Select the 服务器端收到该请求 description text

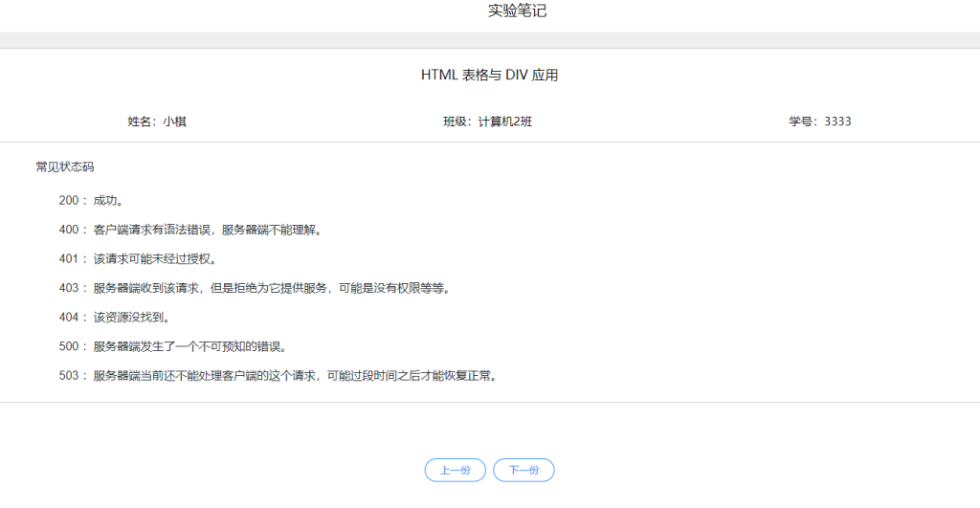click(x=271, y=288)
